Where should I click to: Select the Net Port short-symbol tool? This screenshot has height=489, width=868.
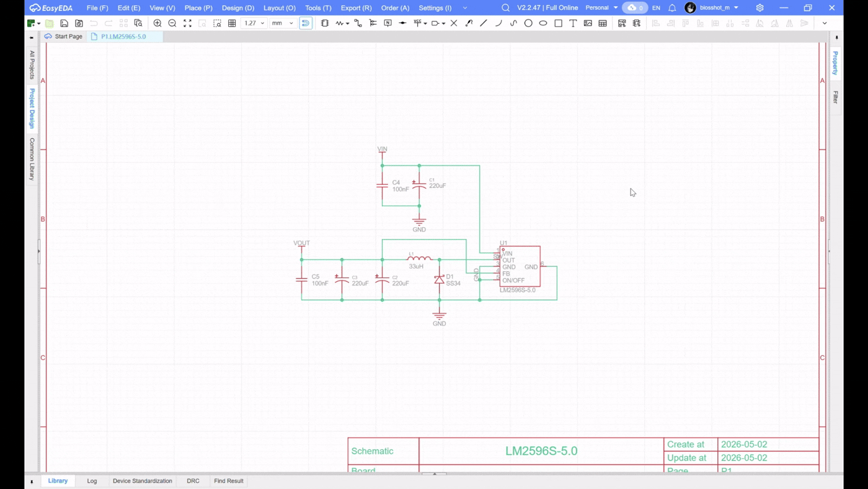coord(402,23)
